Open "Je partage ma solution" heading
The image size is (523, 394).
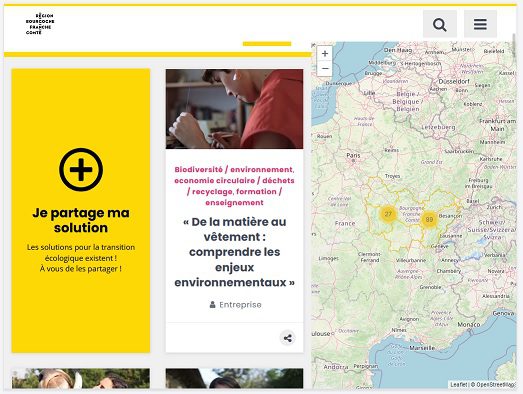pyautogui.click(x=81, y=220)
